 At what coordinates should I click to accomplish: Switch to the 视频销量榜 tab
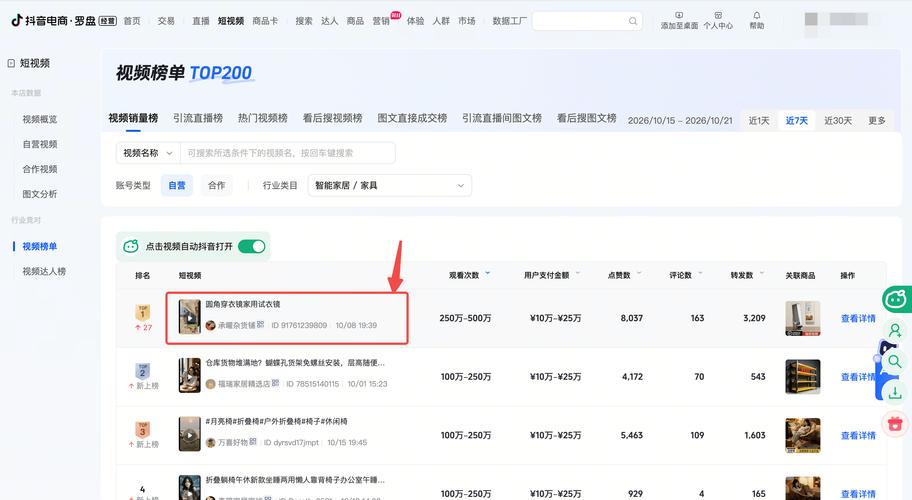(133, 118)
